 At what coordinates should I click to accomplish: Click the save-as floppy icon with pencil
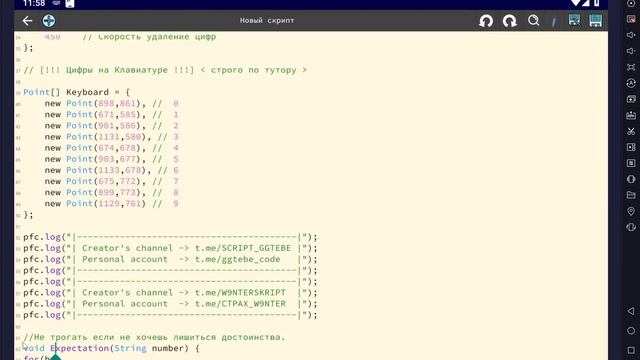(x=574, y=20)
